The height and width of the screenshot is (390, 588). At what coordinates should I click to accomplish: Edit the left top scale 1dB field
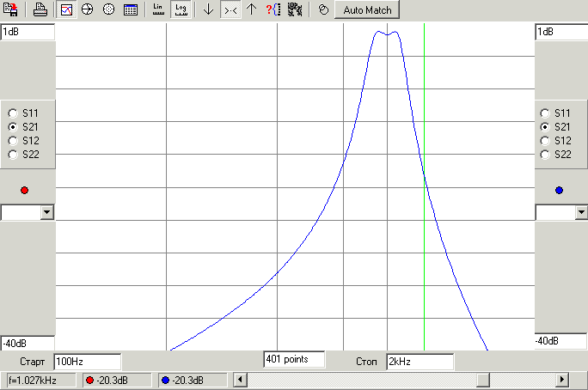28,32
